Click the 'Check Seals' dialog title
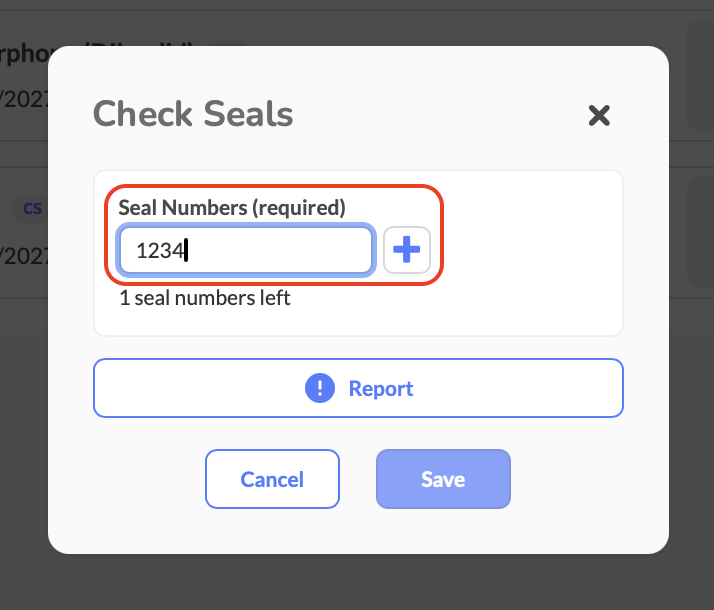The image size is (714, 610). 193,114
